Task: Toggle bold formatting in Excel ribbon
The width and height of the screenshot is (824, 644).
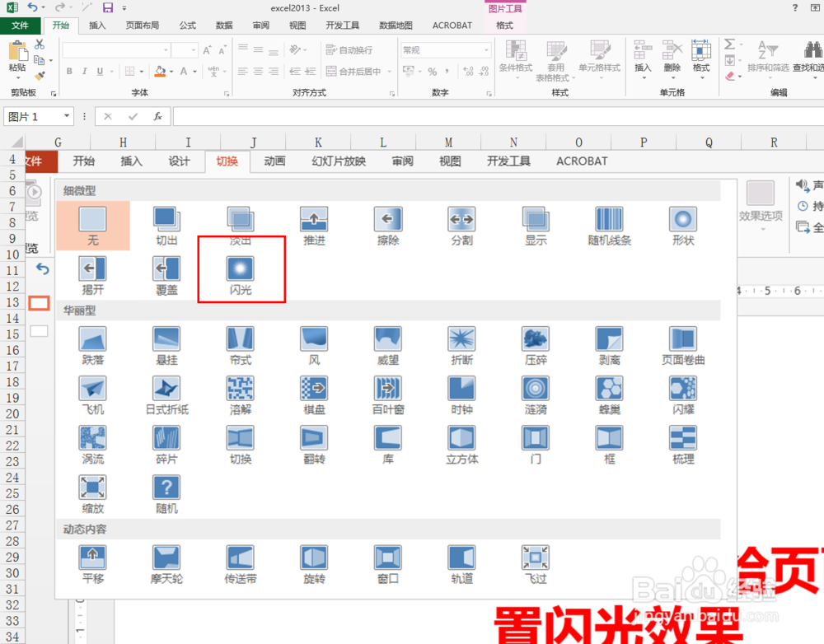Action: point(69,71)
